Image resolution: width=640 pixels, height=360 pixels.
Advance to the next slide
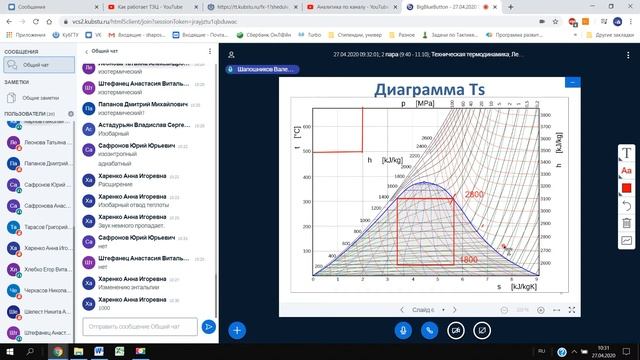[455, 310]
